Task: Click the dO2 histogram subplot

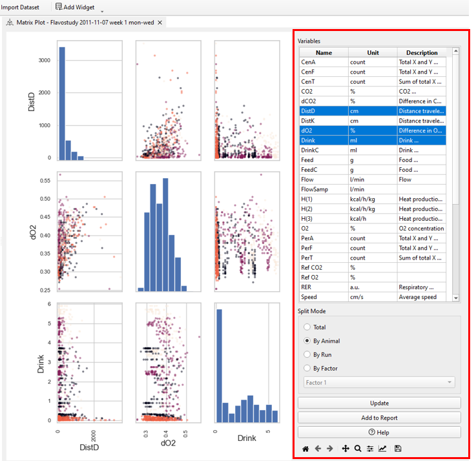Action: coord(168,232)
